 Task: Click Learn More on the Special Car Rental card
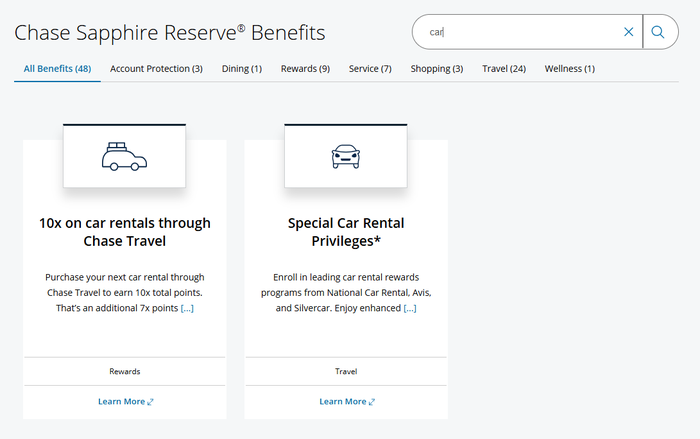coord(347,401)
